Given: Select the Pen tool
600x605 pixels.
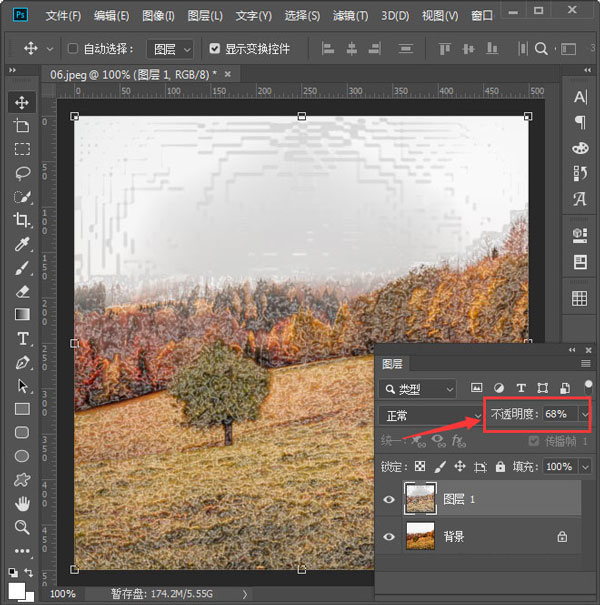Looking at the screenshot, I should [22, 363].
